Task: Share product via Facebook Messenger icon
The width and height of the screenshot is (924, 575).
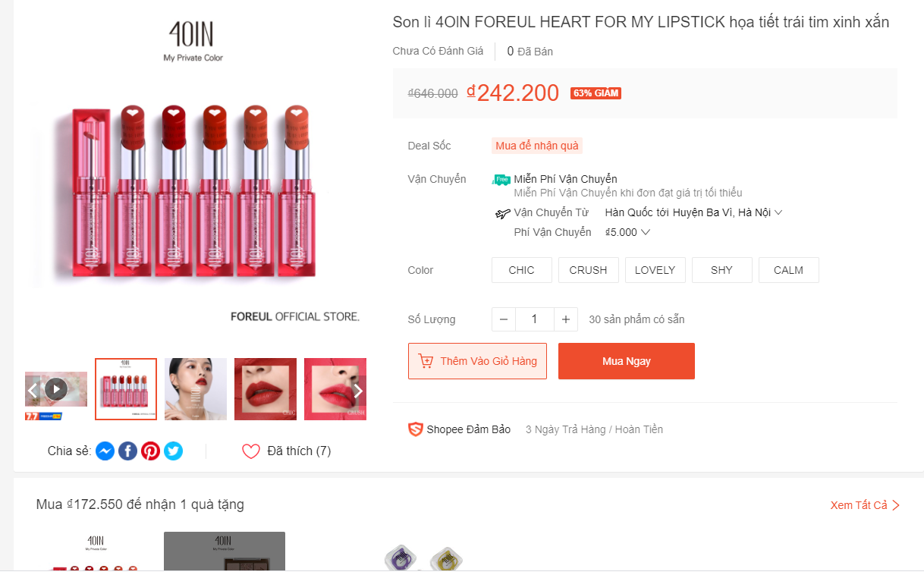Action: 105,451
